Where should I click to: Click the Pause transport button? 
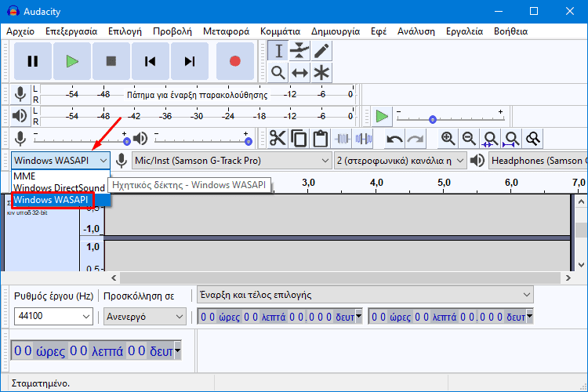33,61
